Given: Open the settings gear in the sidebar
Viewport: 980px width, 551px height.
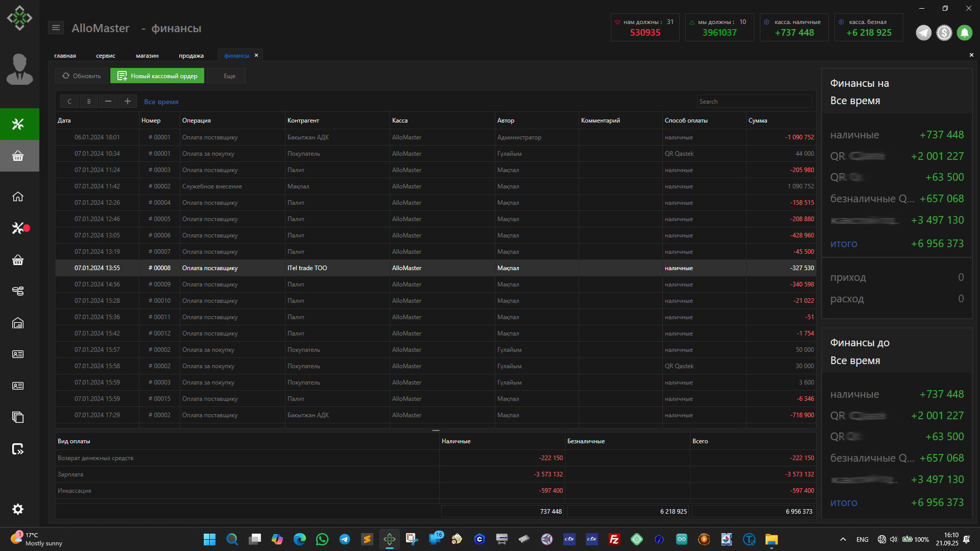Looking at the screenshot, I should point(18,509).
